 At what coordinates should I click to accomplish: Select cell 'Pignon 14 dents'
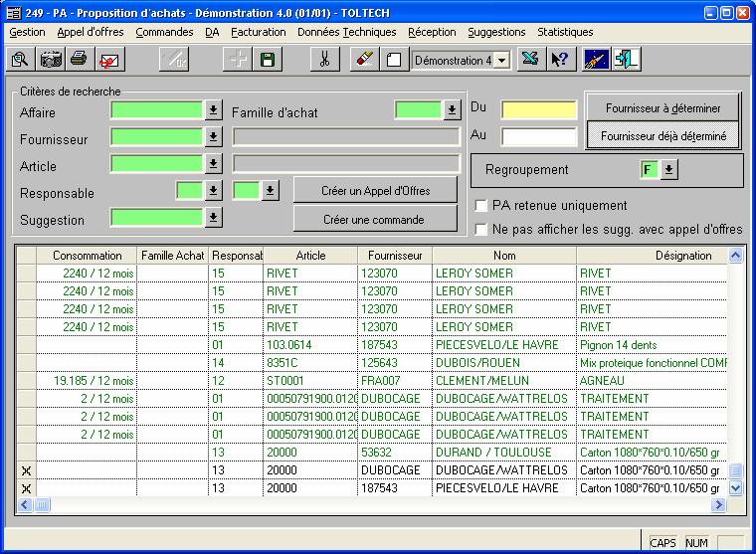pyautogui.click(x=652, y=345)
